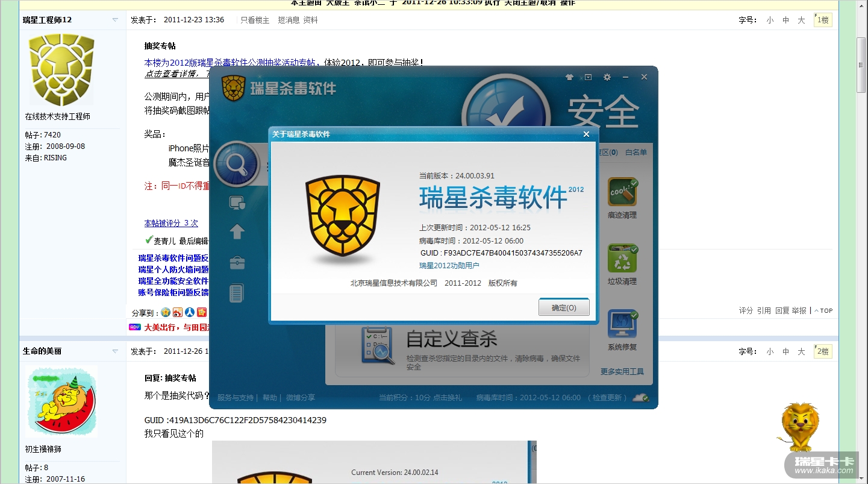This screenshot has height=484, width=868.
Task: Open 更多实用工具 link
Action: [x=622, y=371]
